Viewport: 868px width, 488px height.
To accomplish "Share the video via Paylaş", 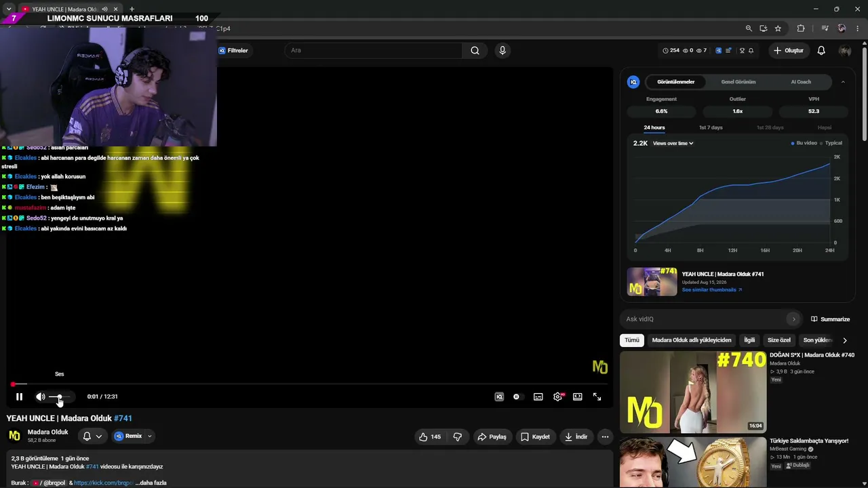I will pyautogui.click(x=492, y=436).
